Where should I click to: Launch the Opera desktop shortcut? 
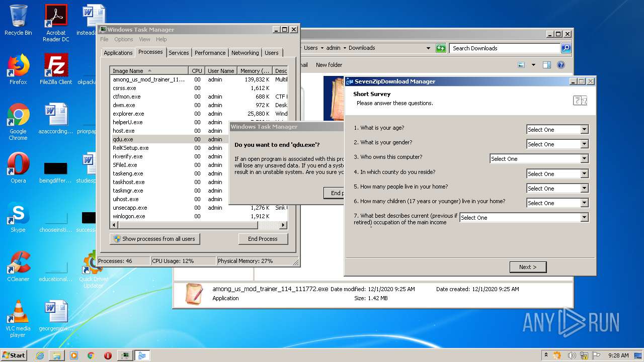point(18,168)
